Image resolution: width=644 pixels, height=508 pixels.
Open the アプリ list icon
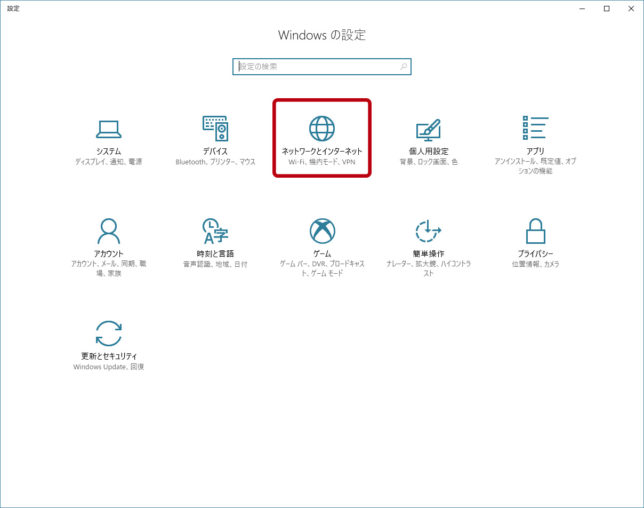[535, 128]
